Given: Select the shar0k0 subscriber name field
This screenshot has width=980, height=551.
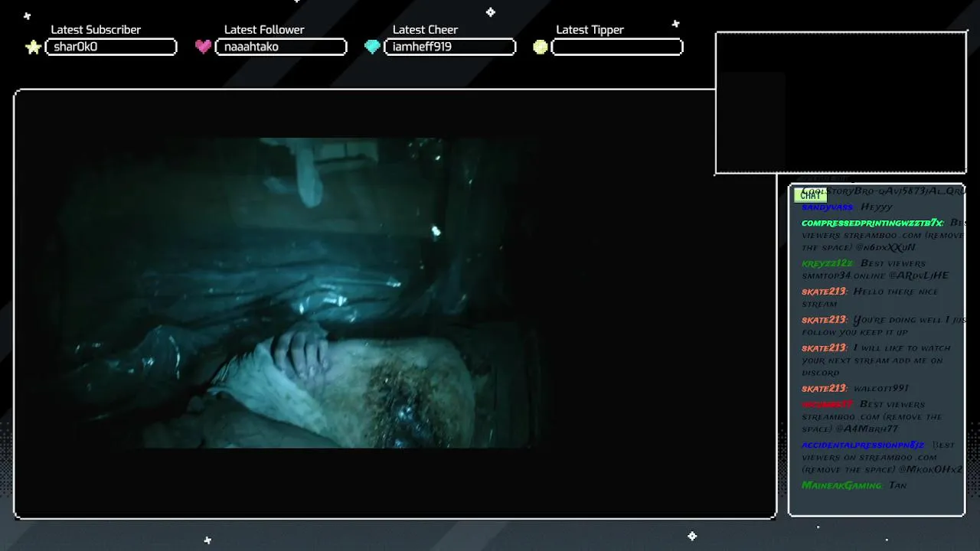Looking at the screenshot, I should [111, 47].
